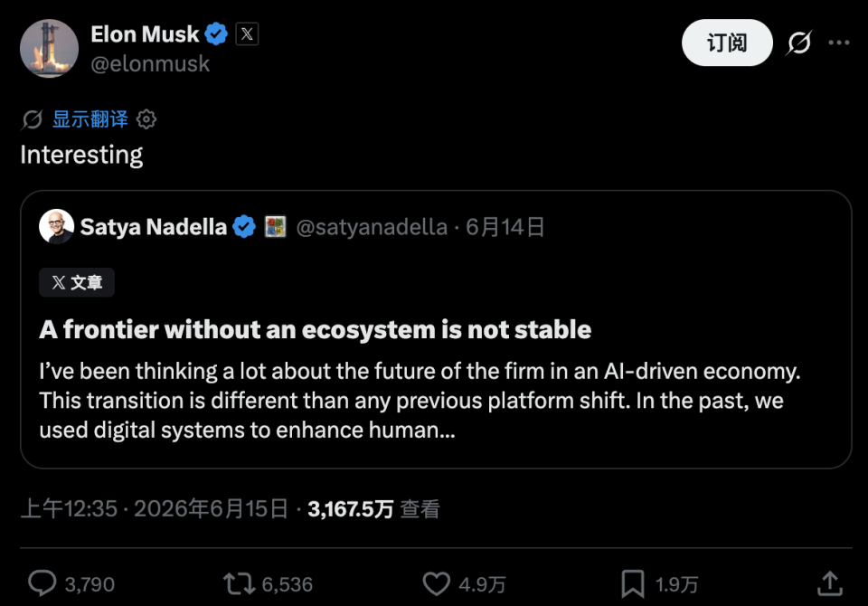
Task: Click the 3,167.5万 查看 view count
Action: point(373,508)
